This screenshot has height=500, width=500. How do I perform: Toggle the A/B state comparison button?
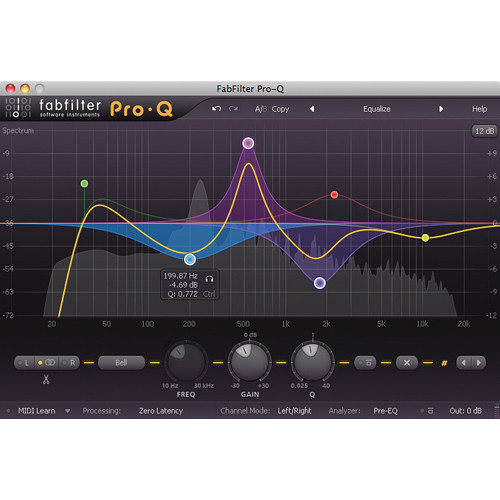(x=261, y=109)
